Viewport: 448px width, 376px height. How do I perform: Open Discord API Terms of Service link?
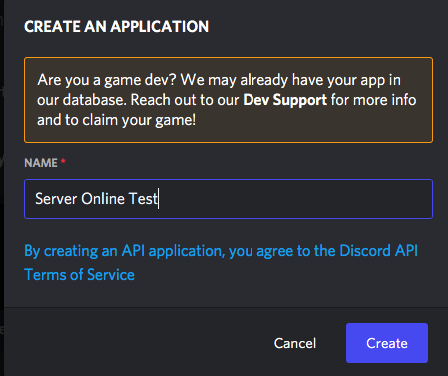pyautogui.click(x=221, y=263)
